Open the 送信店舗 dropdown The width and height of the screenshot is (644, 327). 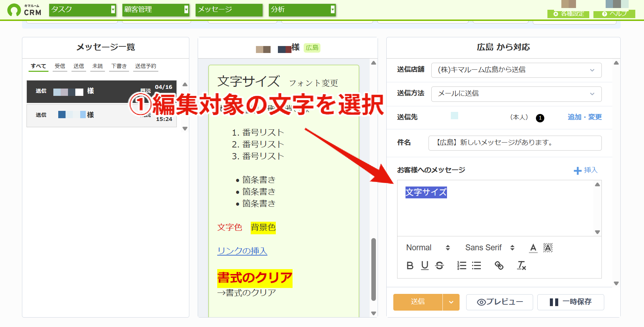[x=516, y=70]
